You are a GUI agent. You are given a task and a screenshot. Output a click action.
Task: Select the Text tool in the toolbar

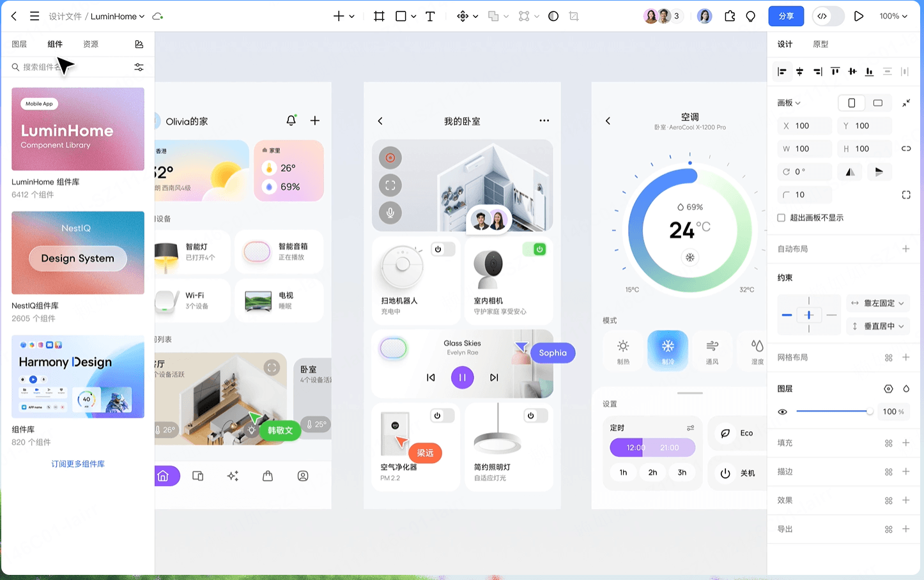pyautogui.click(x=430, y=16)
